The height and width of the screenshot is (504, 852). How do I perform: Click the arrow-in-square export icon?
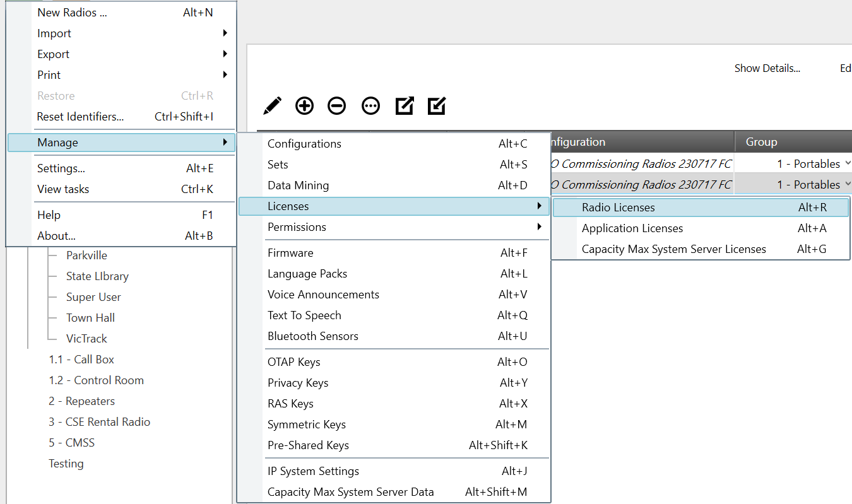point(404,106)
